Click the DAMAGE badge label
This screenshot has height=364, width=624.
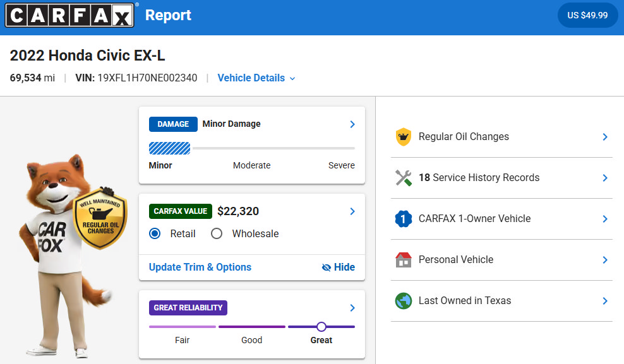(x=173, y=124)
